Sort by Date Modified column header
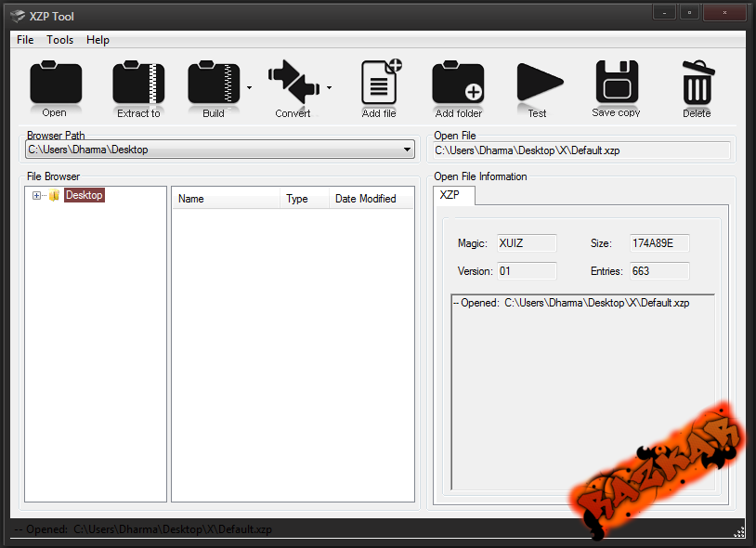Screen dimensions: 756x548 click(x=371, y=199)
